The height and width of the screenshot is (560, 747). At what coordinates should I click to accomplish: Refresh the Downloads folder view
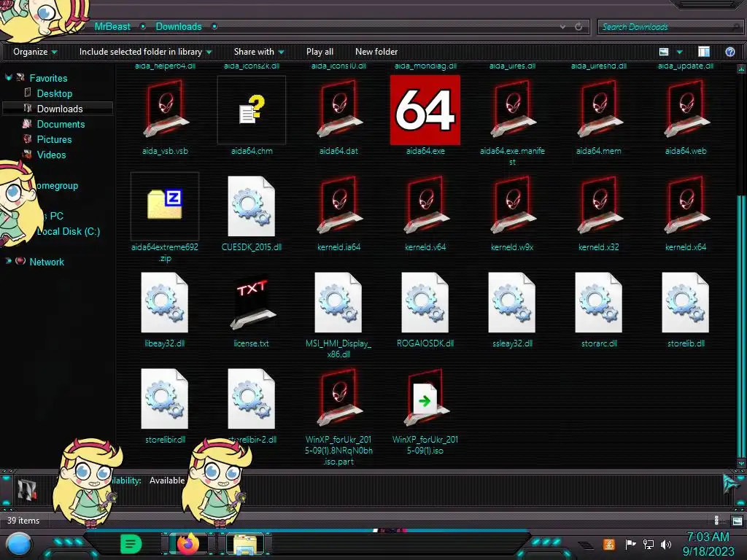[578, 27]
